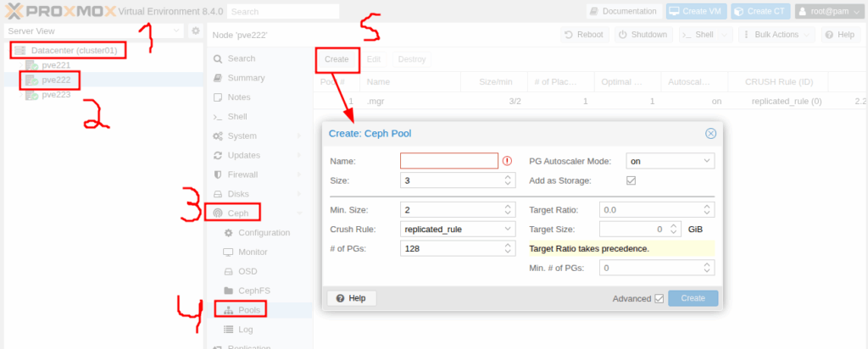The width and height of the screenshot is (868, 349).
Task: Open Ceph Pools
Action: (249, 310)
